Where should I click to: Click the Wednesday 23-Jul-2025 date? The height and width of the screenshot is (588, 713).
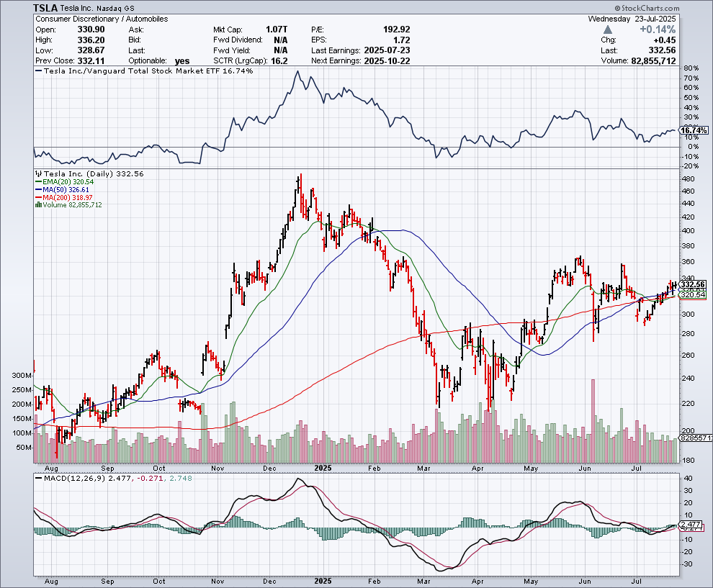(632, 19)
